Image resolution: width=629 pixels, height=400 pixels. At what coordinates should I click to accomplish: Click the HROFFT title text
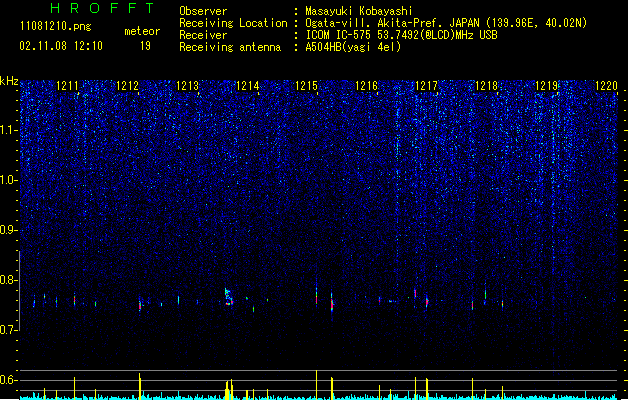(102, 8)
